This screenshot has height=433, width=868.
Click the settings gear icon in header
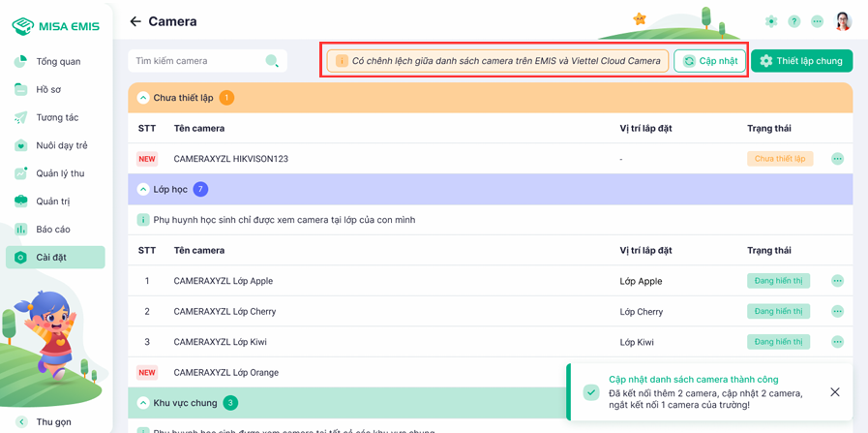point(770,21)
